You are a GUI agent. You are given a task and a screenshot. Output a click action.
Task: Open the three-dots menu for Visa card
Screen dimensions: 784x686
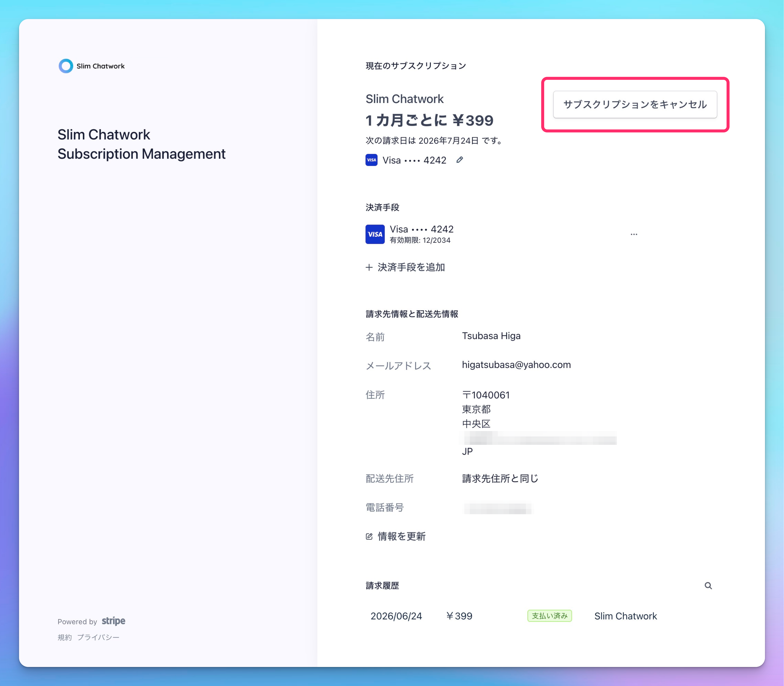(634, 234)
